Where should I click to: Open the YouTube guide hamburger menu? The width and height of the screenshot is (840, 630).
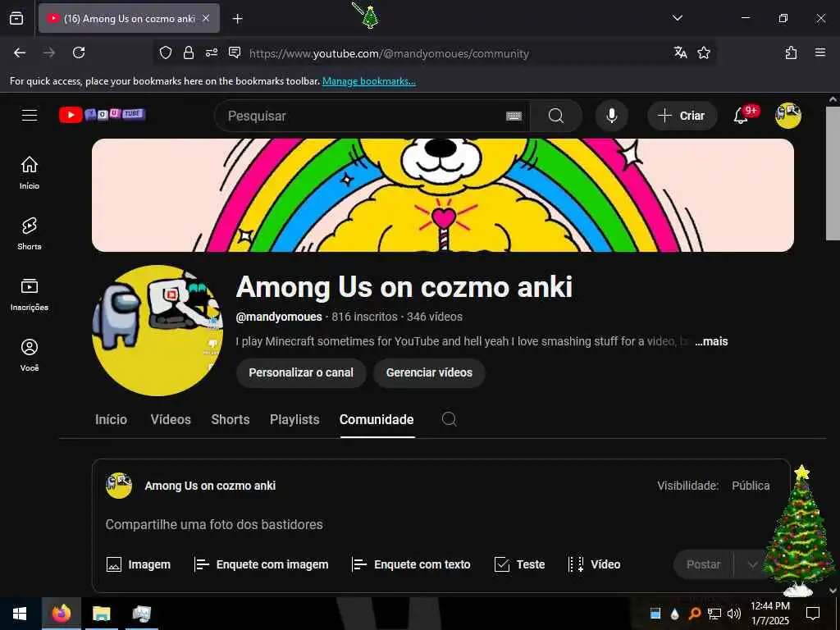[30, 115]
